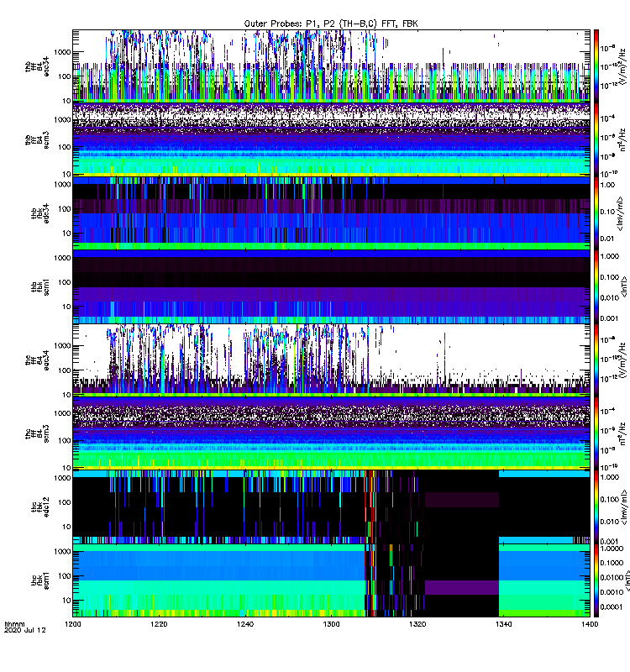
Task: Click the 1300 time axis tick label
Action: pos(331,624)
